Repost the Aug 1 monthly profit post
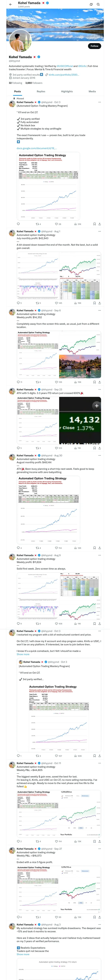The width and height of the screenshot is (110, 980). (x=37, y=303)
